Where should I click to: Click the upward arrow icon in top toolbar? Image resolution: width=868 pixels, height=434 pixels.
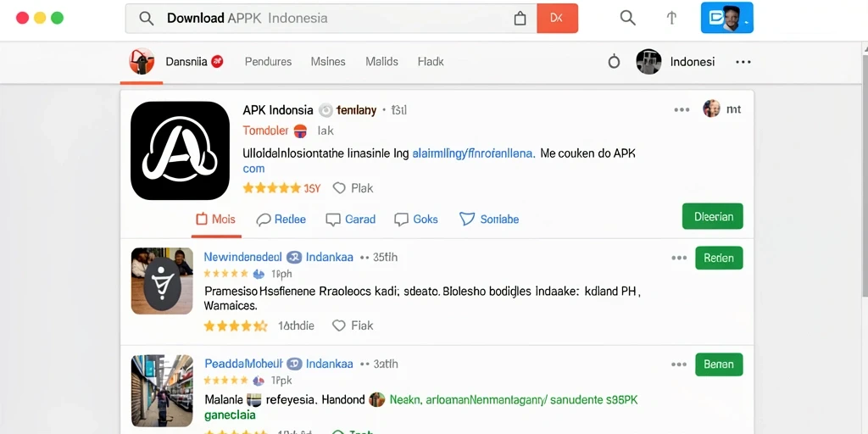[671, 19]
